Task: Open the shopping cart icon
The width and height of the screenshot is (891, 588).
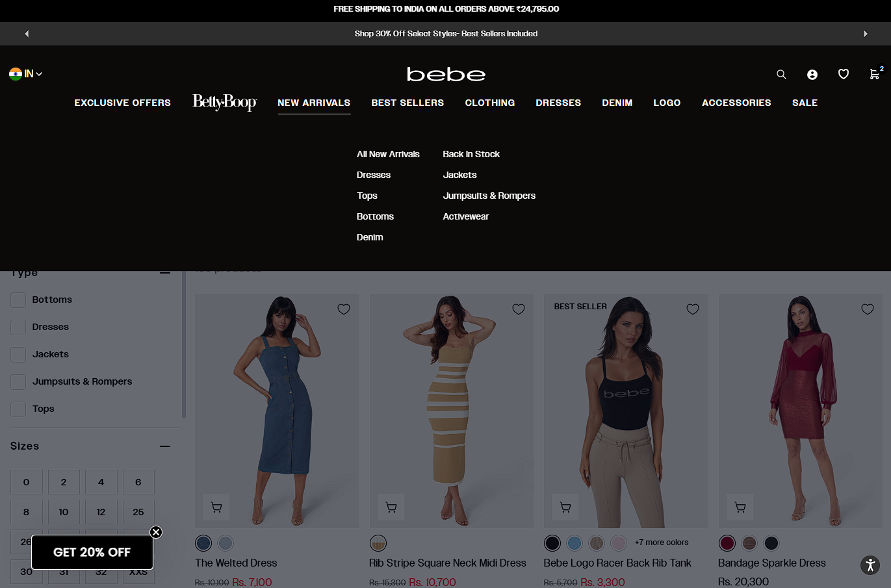Action: 875,74
